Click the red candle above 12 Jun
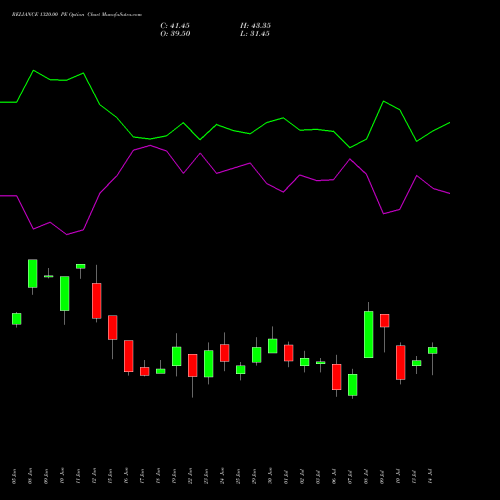This screenshot has width=500, height=500. click(x=97, y=301)
